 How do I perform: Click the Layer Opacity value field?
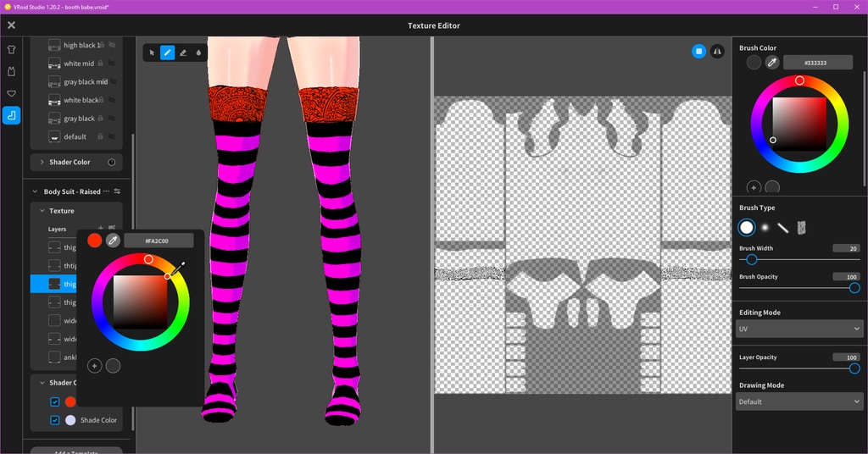pyautogui.click(x=847, y=357)
